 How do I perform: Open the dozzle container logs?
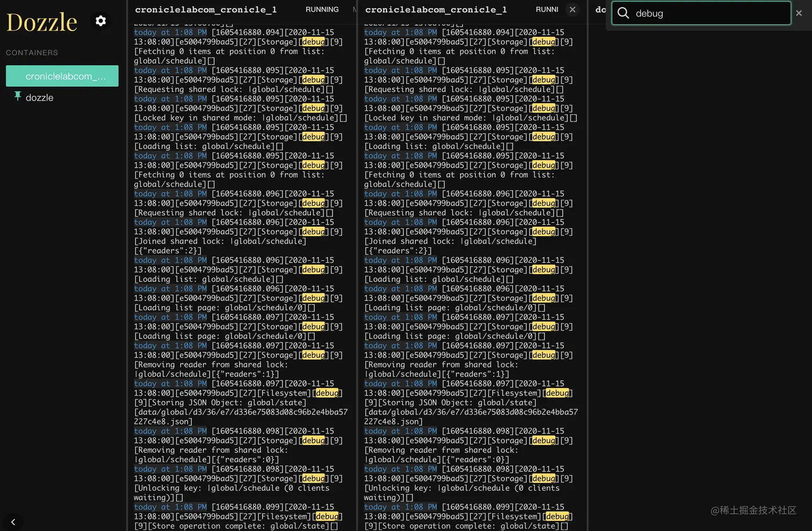pos(40,97)
